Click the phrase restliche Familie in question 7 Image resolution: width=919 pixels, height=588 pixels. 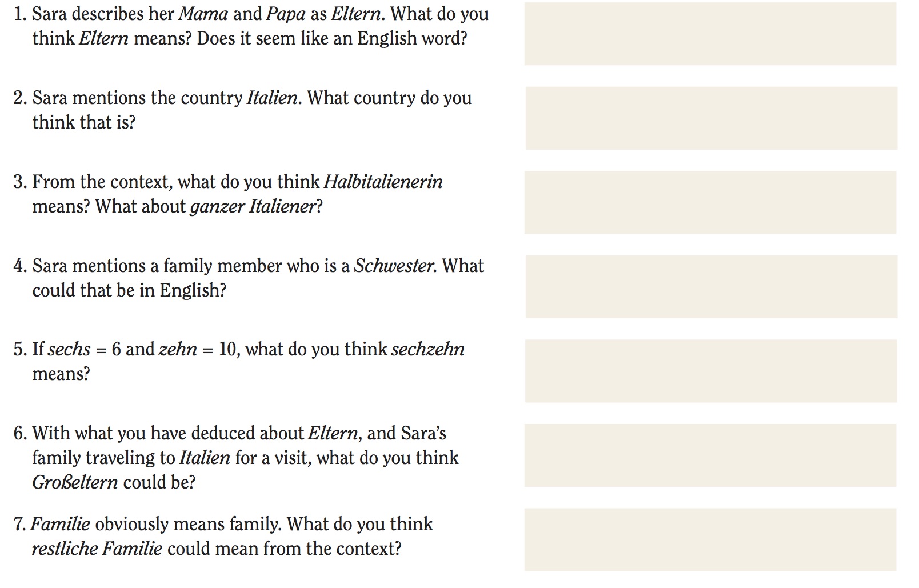click(97, 549)
